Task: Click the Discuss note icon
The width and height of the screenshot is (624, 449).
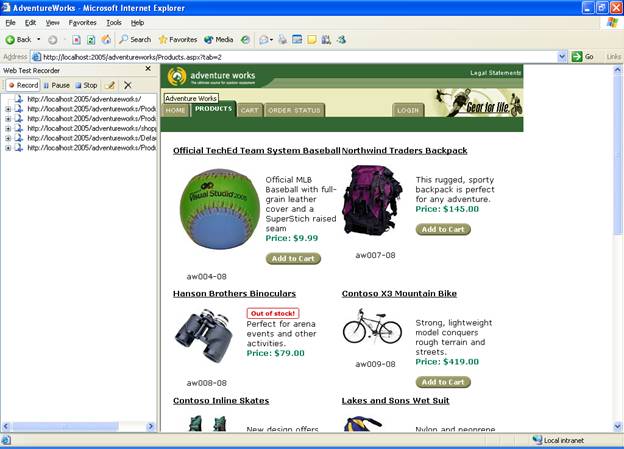Action: [312, 39]
